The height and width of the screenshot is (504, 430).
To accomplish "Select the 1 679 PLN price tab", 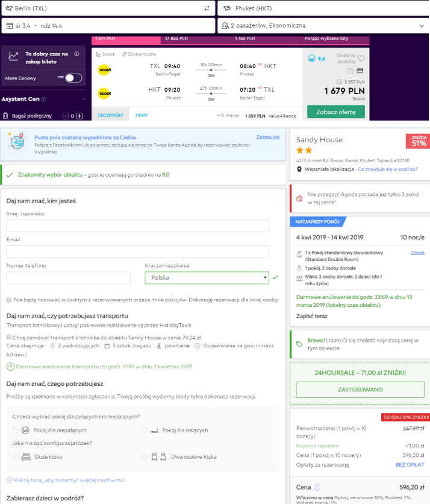I will pyautogui.click(x=126, y=39).
